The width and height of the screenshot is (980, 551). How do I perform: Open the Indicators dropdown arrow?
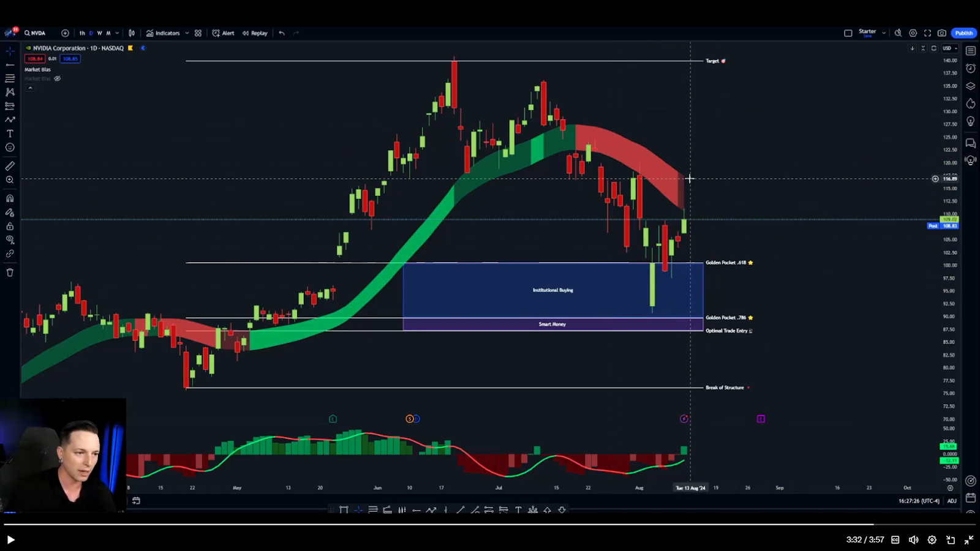[x=187, y=33]
